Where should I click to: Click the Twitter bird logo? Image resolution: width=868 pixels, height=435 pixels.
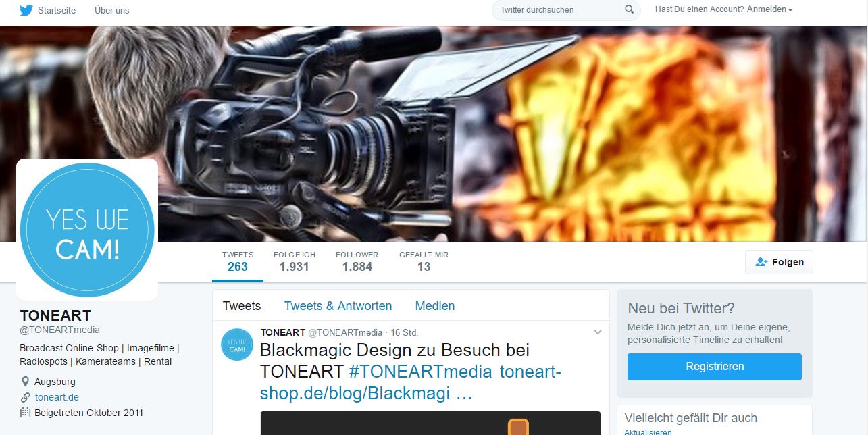[26, 10]
